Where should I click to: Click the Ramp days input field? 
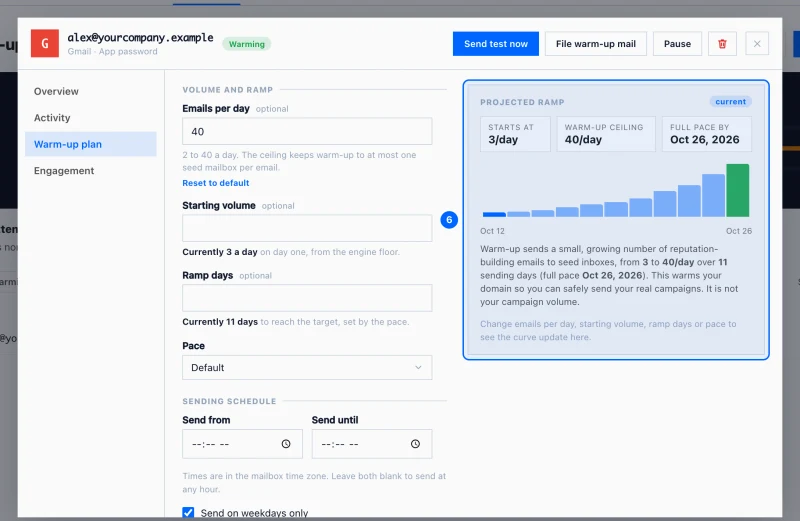307,298
